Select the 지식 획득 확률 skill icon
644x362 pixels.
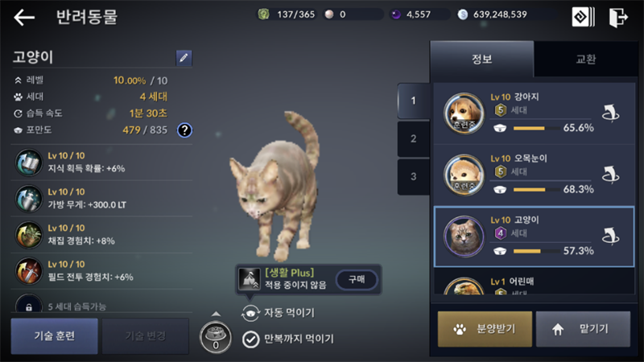[29, 162]
